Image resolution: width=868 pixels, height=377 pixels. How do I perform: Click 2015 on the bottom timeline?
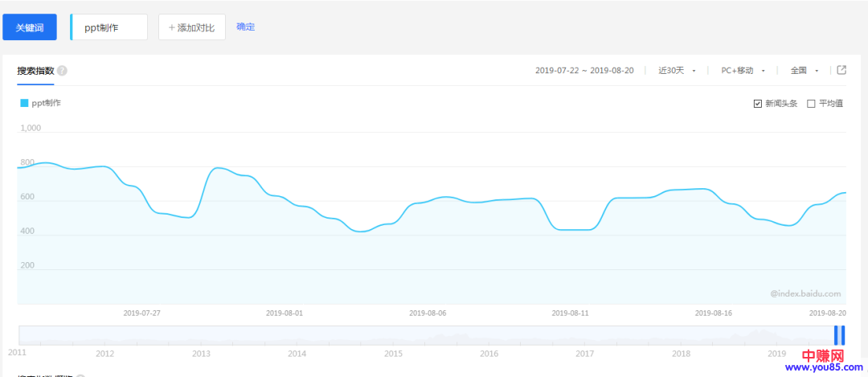tap(393, 354)
